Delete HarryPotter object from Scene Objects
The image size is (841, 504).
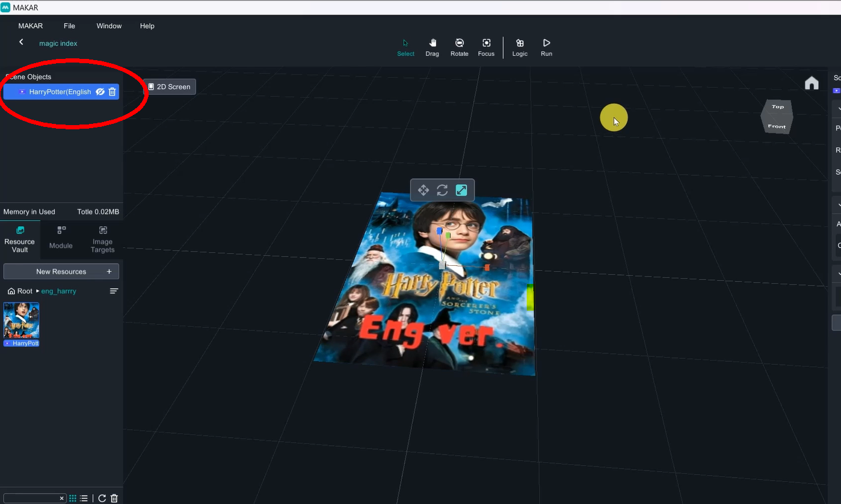coord(112,91)
